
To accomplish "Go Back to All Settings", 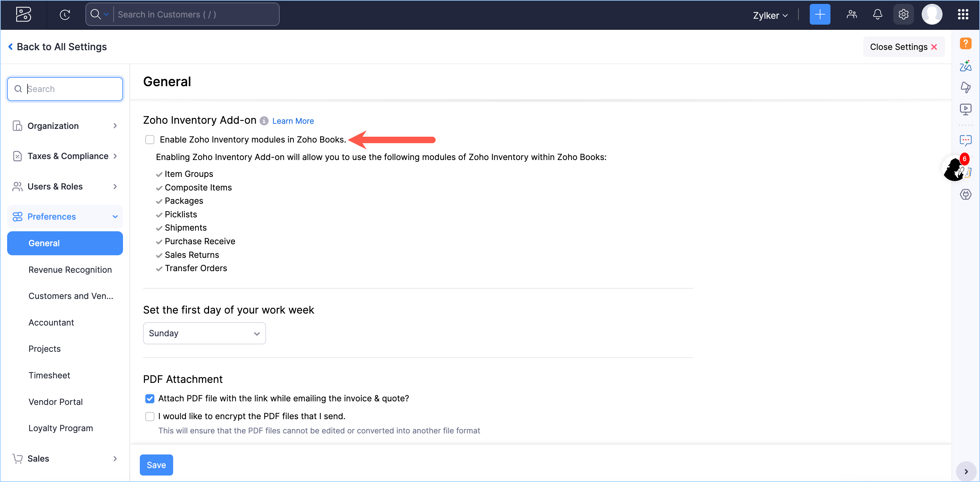I will pyautogui.click(x=61, y=46).
